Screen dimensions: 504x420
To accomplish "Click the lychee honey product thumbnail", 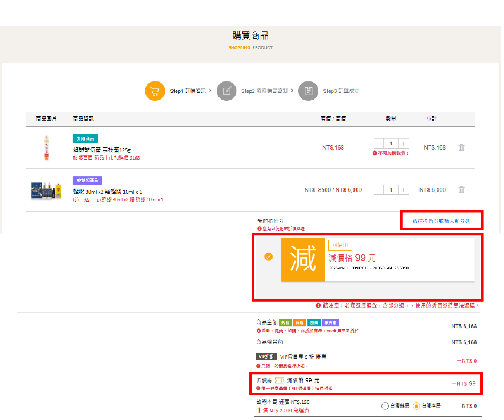I will tap(46, 148).
